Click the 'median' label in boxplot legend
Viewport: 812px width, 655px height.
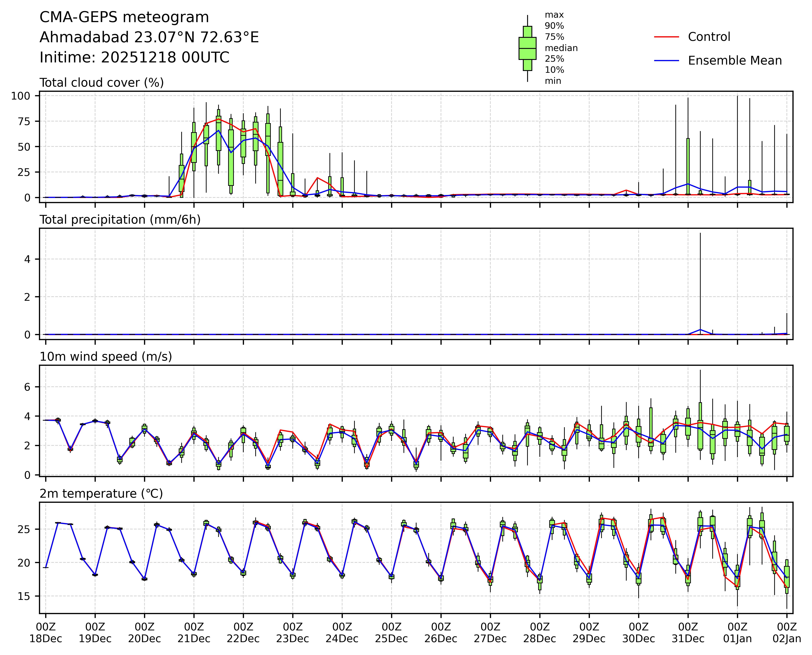click(561, 48)
